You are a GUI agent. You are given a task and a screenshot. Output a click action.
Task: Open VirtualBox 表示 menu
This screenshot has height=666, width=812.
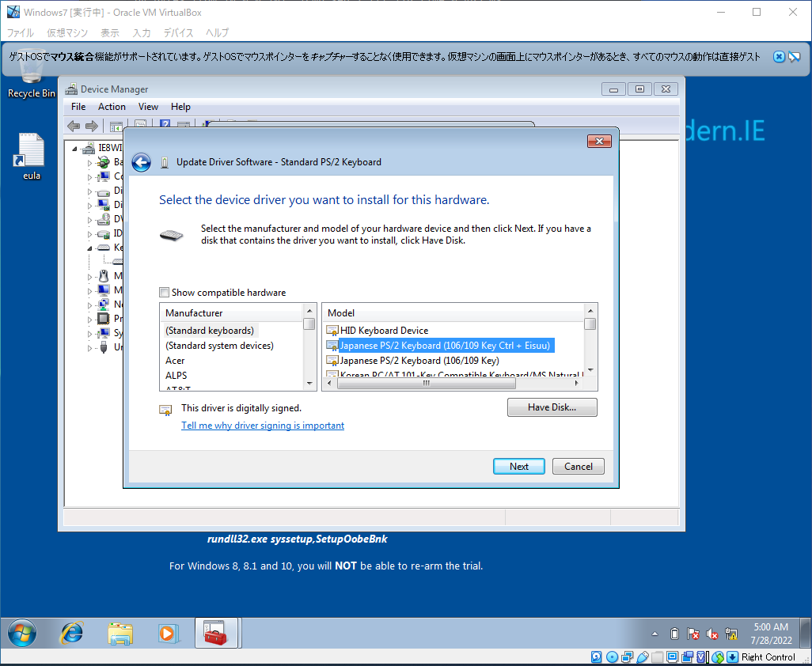tap(110, 33)
